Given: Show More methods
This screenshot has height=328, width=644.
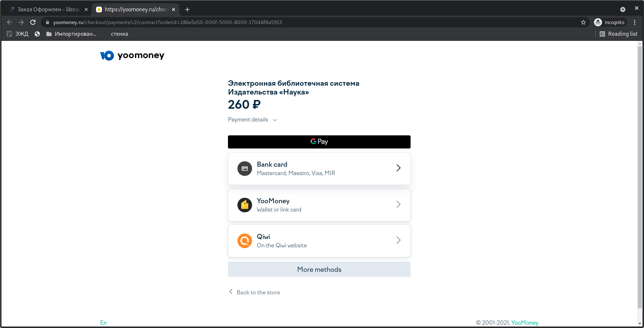Looking at the screenshot, I should point(319,269).
